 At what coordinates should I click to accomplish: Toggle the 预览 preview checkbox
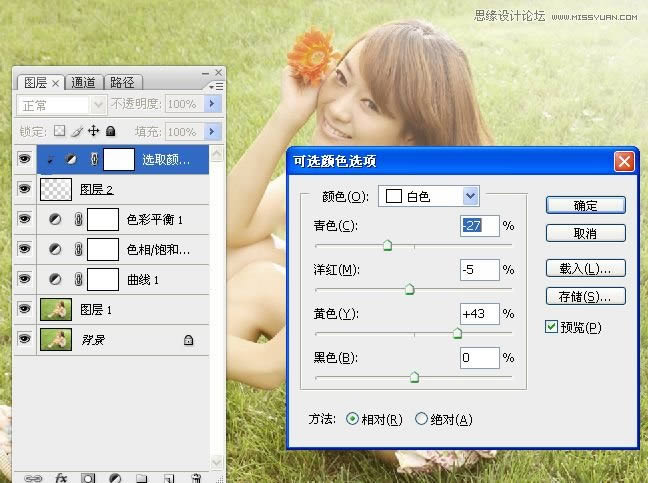(x=552, y=327)
